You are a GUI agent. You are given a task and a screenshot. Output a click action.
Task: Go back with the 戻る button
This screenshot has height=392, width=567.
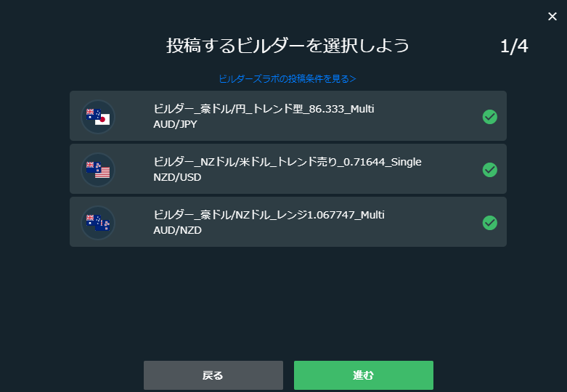click(x=213, y=375)
